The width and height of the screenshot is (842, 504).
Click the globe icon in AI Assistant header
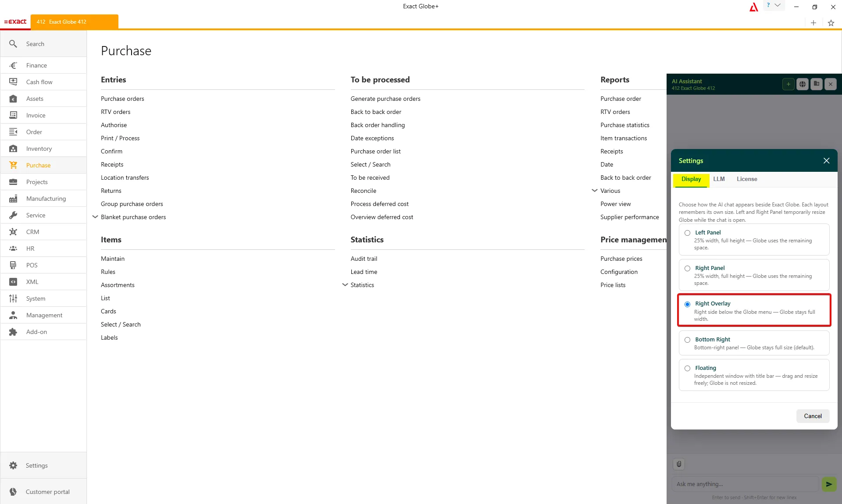point(802,84)
